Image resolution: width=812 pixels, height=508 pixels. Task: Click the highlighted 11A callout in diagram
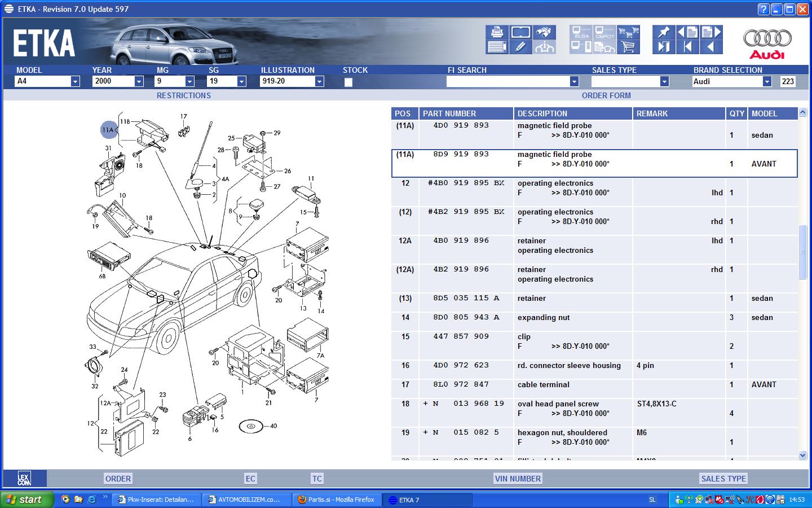point(108,130)
